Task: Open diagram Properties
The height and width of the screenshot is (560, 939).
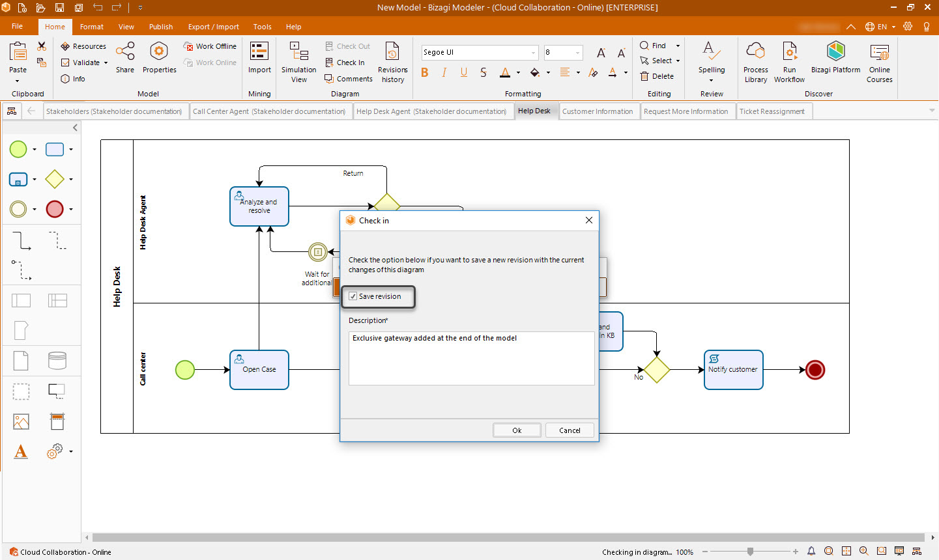Action: tap(159, 57)
